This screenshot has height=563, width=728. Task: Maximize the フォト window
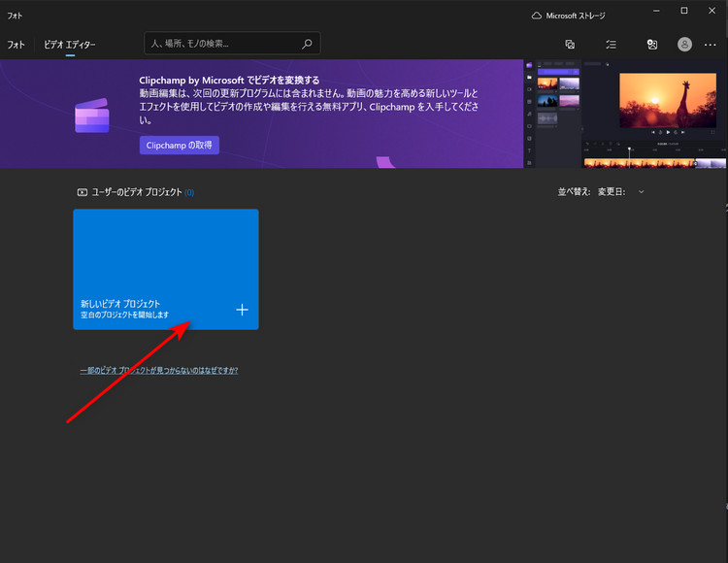(x=684, y=11)
